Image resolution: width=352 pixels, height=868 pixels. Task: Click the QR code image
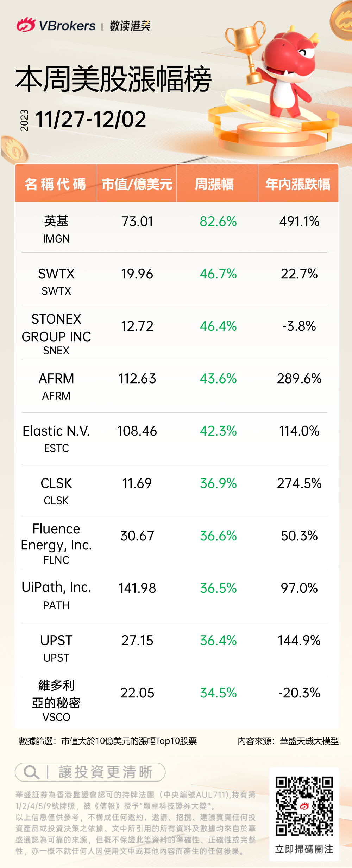[304, 806]
